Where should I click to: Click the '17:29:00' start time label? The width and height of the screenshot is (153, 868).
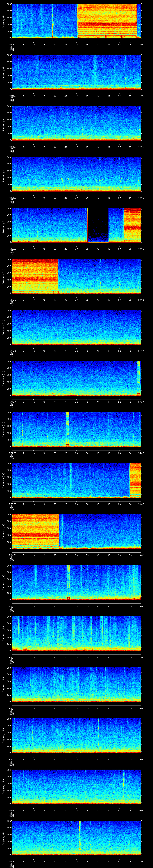point(12,810)
